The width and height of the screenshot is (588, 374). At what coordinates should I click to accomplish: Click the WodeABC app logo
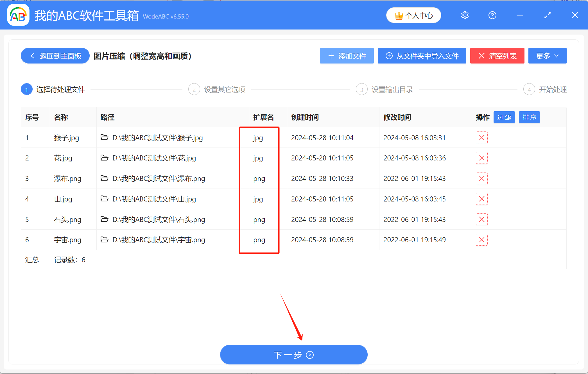pos(18,15)
